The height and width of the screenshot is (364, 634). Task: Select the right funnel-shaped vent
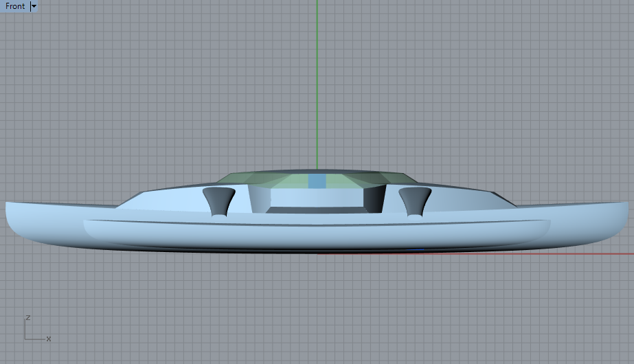click(x=415, y=201)
